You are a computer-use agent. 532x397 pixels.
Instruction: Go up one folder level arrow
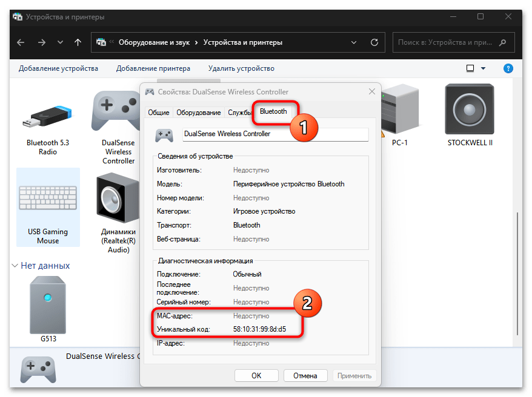78,42
